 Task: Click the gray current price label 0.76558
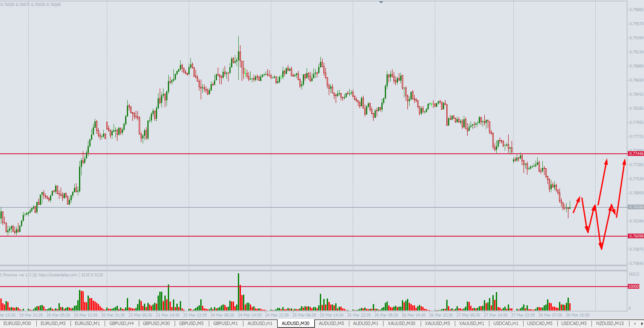pos(636,207)
